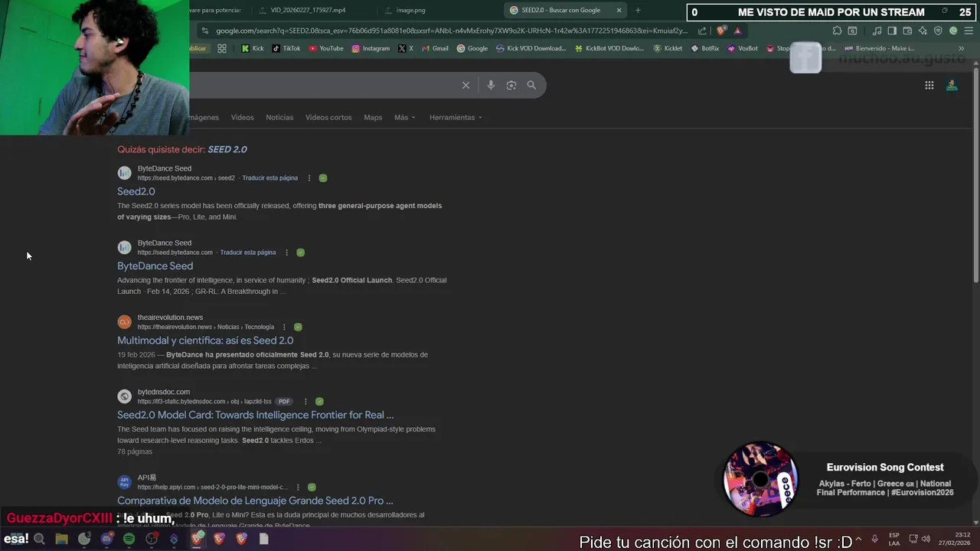
Task: Click the suggested spelling SEED 2.0
Action: (x=227, y=149)
